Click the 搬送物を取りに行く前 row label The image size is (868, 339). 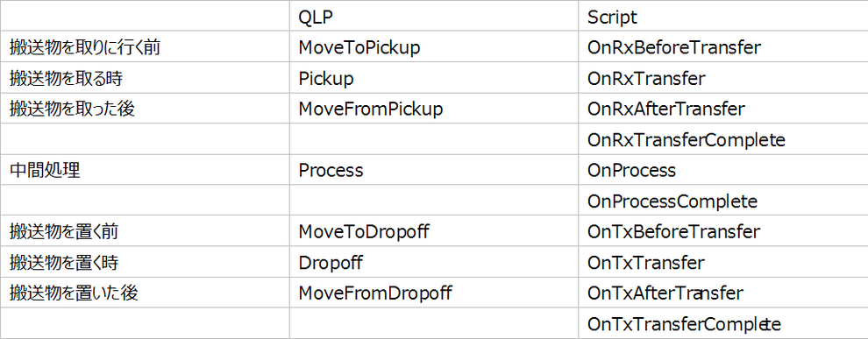(145, 47)
